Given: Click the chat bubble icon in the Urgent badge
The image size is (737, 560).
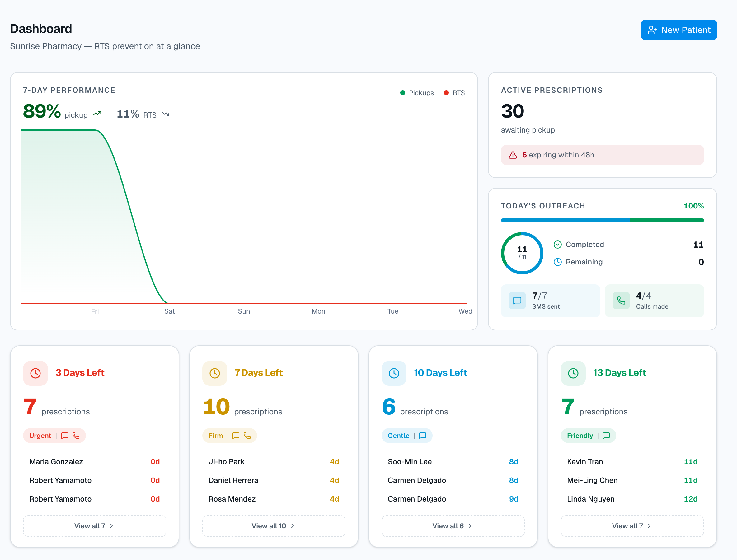Looking at the screenshot, I should [x=65, y=436].
